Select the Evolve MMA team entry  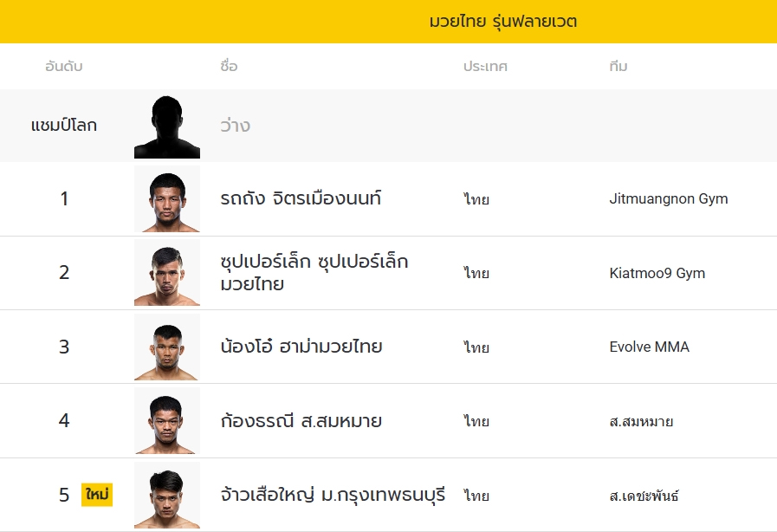point(649,347)
